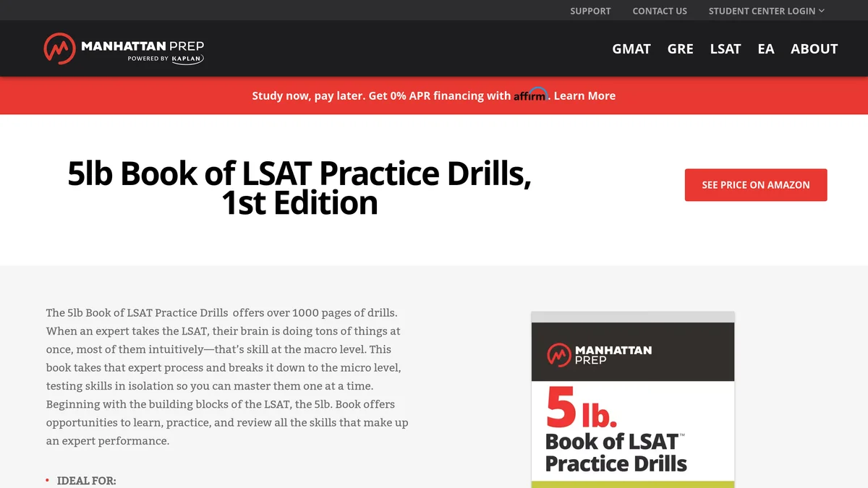Click the Affirm logo in the banner
Viewport: 868px width, 488px height.
[x=531, y=95]
